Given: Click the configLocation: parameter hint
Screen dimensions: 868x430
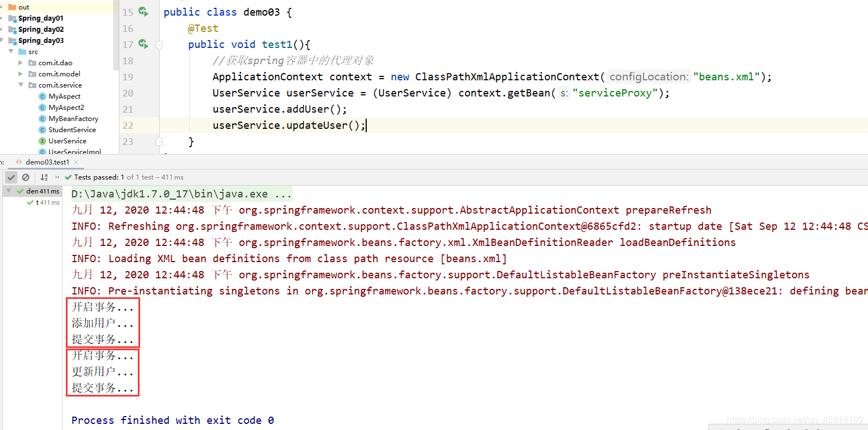Looking at the screenshot, I should coord(649,77).
